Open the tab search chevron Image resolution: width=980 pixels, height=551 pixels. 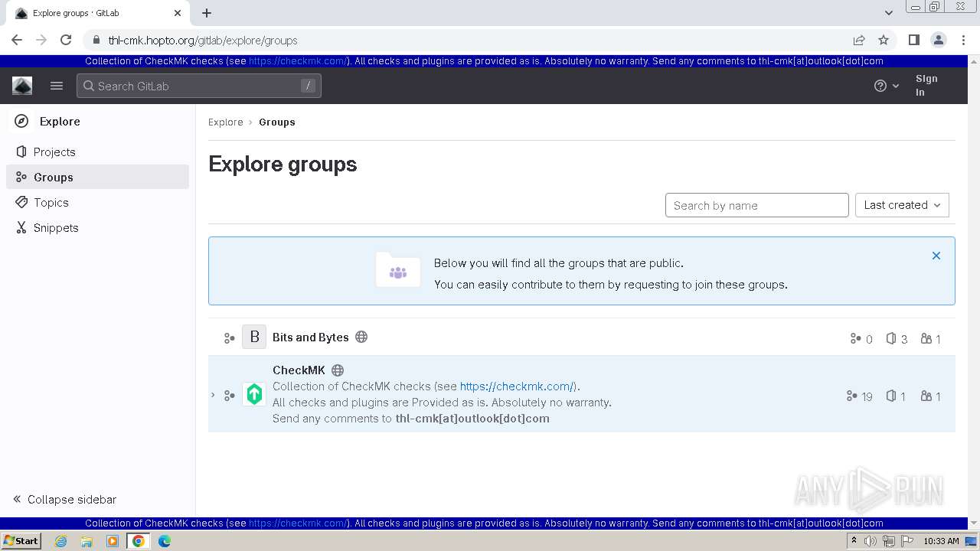[x=889, y=13]
